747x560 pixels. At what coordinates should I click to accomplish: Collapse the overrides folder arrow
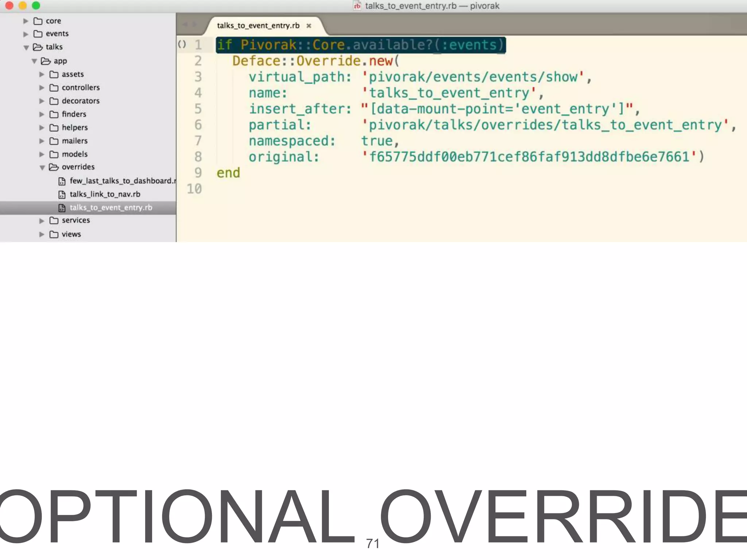42,168
